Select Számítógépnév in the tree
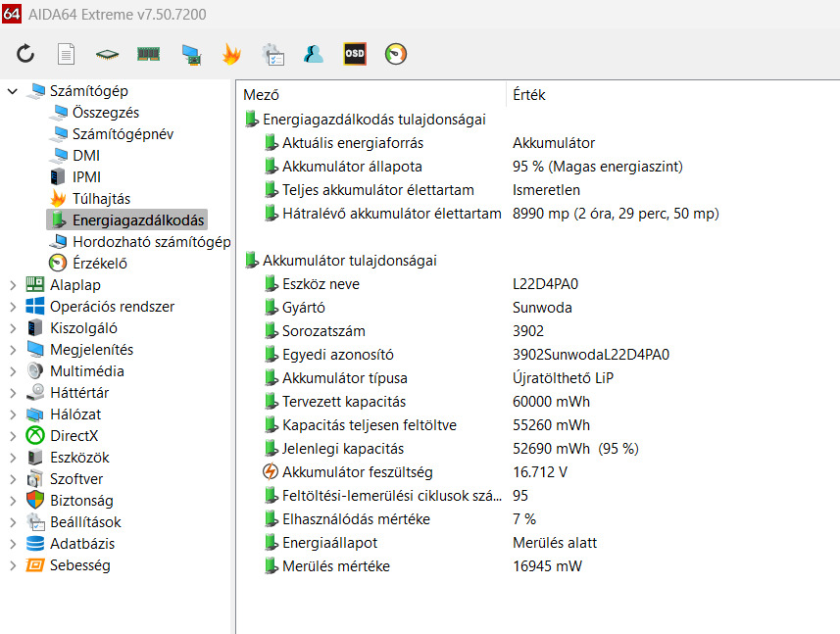 (123, 134)
